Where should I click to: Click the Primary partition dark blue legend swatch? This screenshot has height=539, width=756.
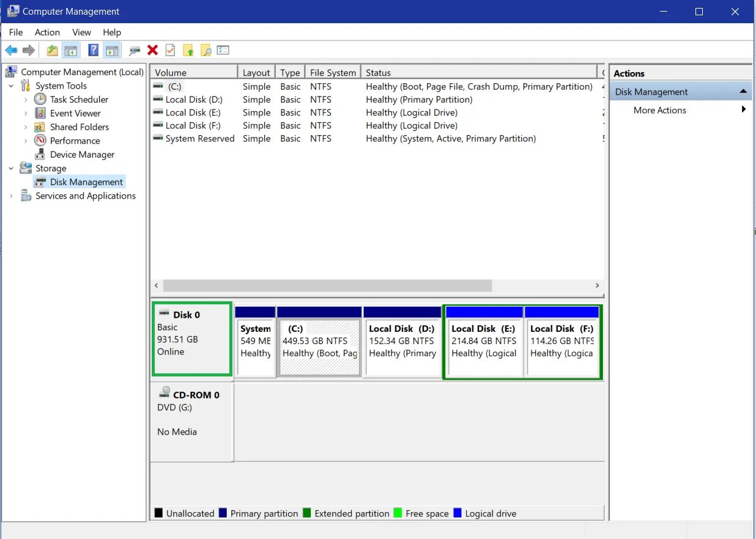click(223, 513)
